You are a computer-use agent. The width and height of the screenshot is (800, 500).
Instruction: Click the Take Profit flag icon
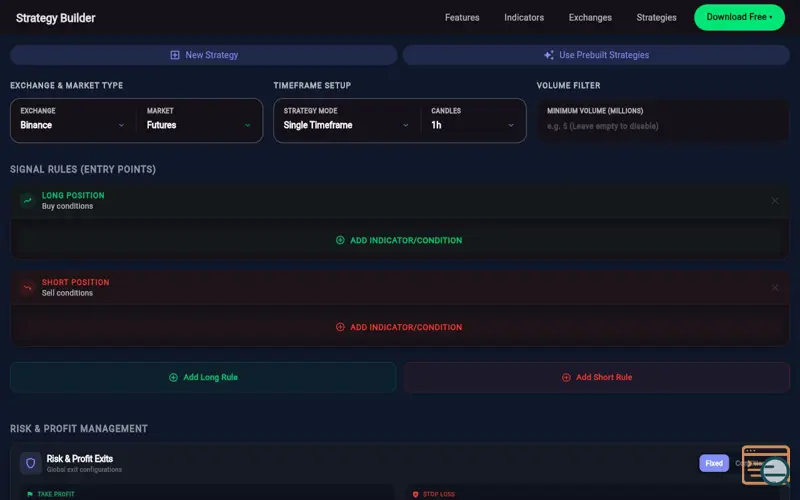[x=30, y=494]
